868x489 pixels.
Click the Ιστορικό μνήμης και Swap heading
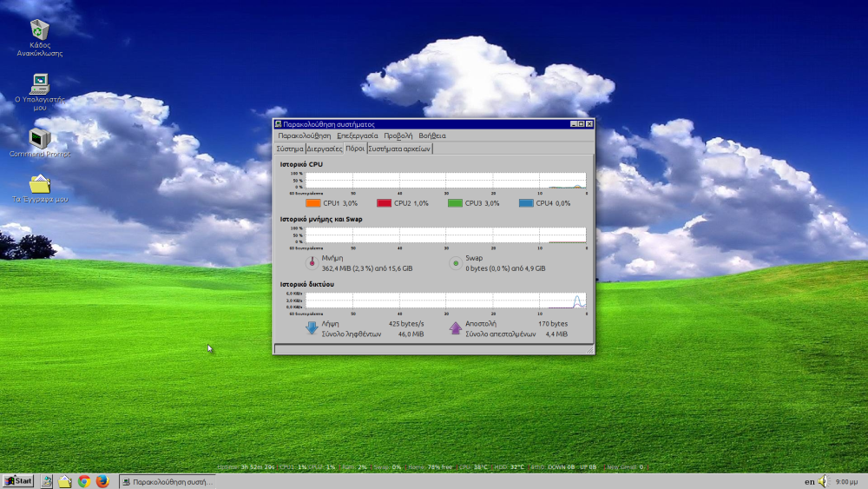click(x=321, y=219)
